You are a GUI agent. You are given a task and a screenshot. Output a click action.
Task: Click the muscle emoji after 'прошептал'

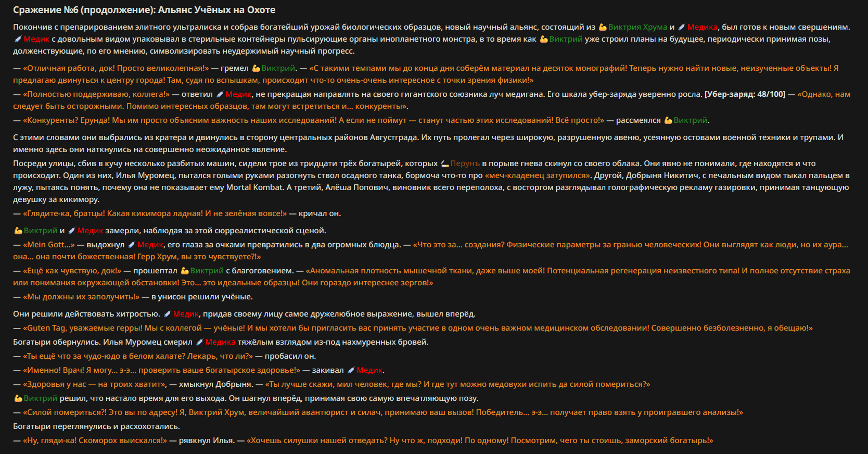pos(185,271)
